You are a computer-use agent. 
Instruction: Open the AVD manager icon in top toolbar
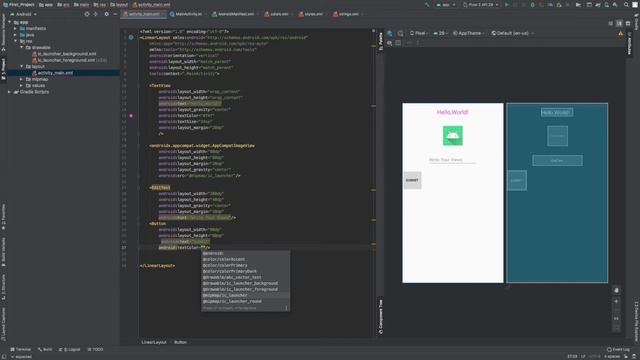[x=607, y=5]
